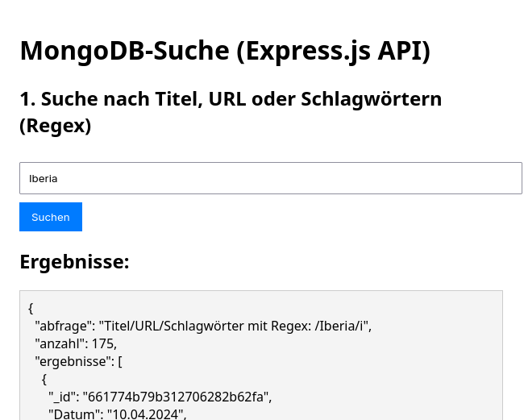Click the "abfrage" key in results

pos(64,326)
